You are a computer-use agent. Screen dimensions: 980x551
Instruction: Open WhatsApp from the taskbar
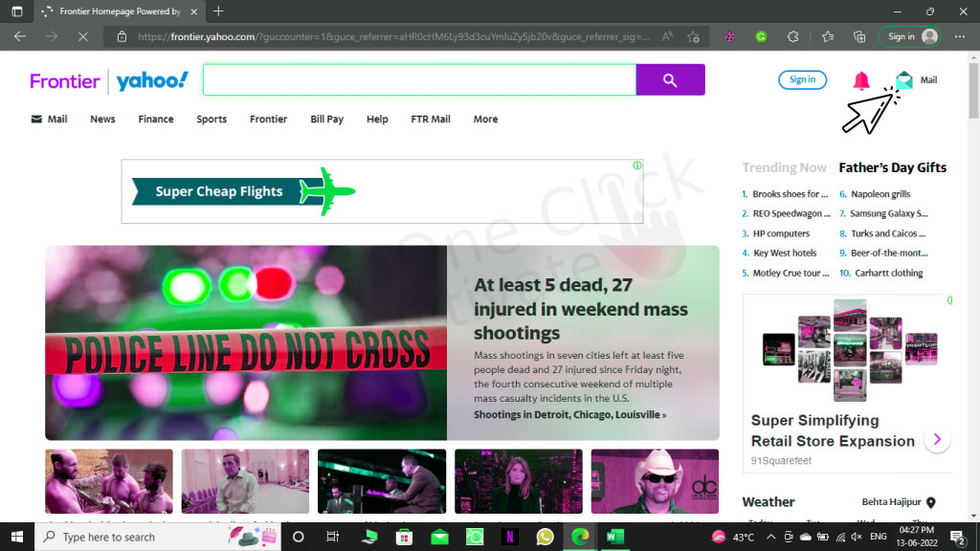[545, 537]
